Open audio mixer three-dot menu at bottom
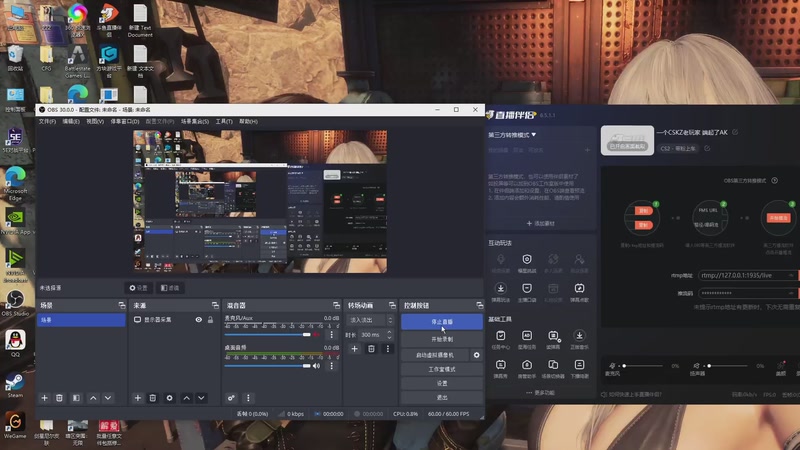This screenshot has height=450, width=800. point(248,398)
